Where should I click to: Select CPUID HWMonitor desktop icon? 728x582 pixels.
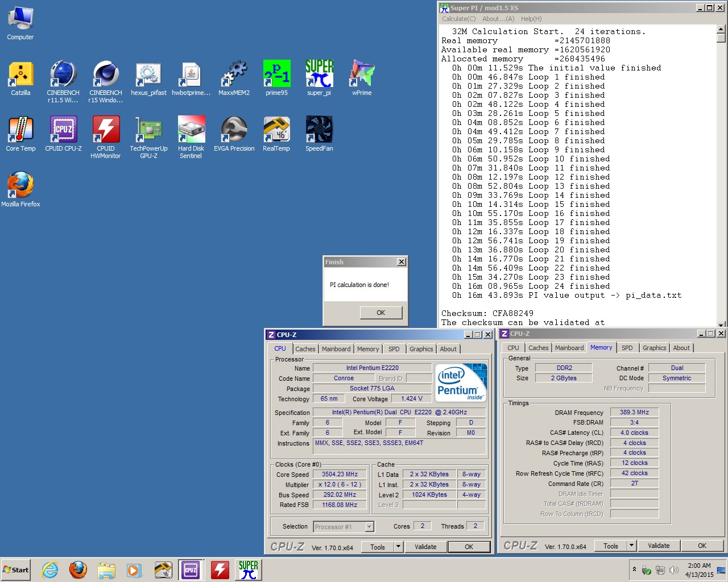tap(106, 138)
